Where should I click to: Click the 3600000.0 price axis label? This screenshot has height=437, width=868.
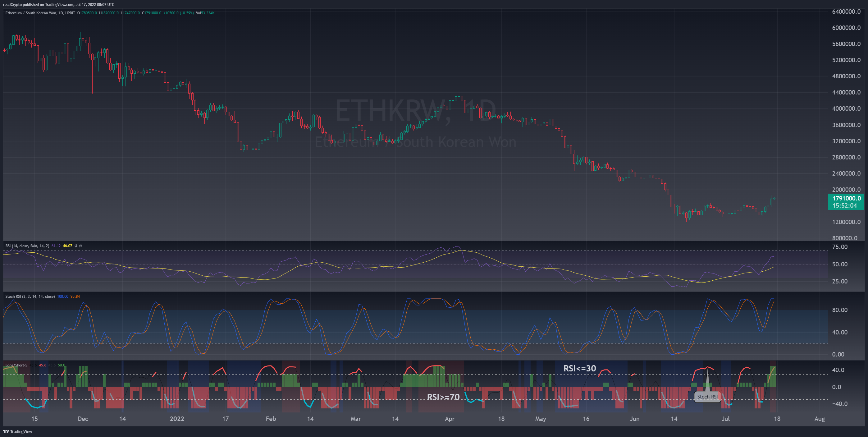coord(846,125)
